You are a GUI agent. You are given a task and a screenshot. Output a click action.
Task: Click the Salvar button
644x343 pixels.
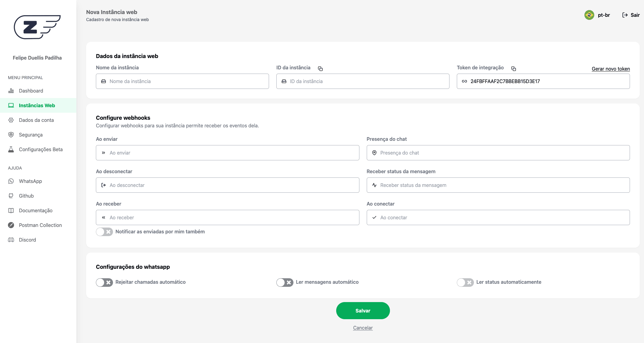coord(363,311)
